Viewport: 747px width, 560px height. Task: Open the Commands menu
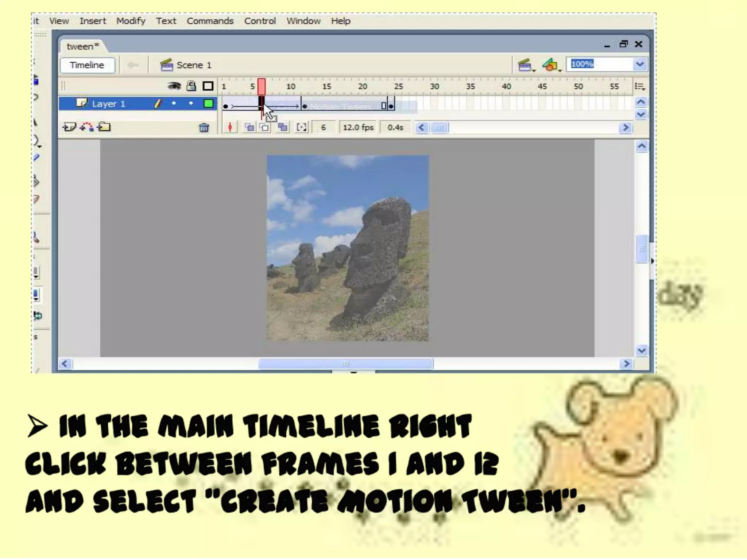pyautogui.click(x=210, y=21)
